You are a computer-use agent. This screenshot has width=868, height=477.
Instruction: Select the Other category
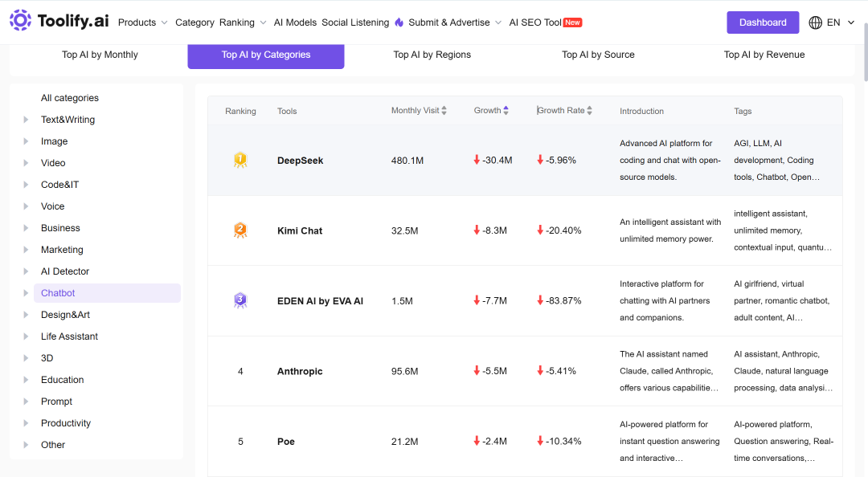[52, 444]
